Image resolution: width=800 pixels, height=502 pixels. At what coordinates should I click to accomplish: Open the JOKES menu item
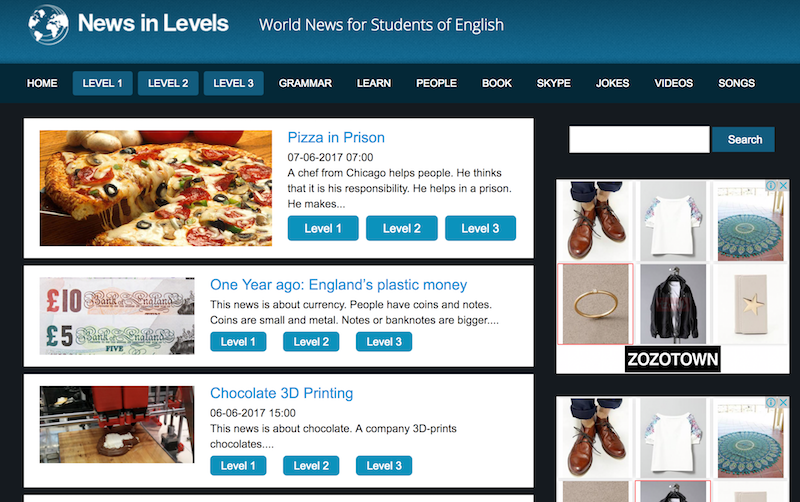(x=612, y=83)
